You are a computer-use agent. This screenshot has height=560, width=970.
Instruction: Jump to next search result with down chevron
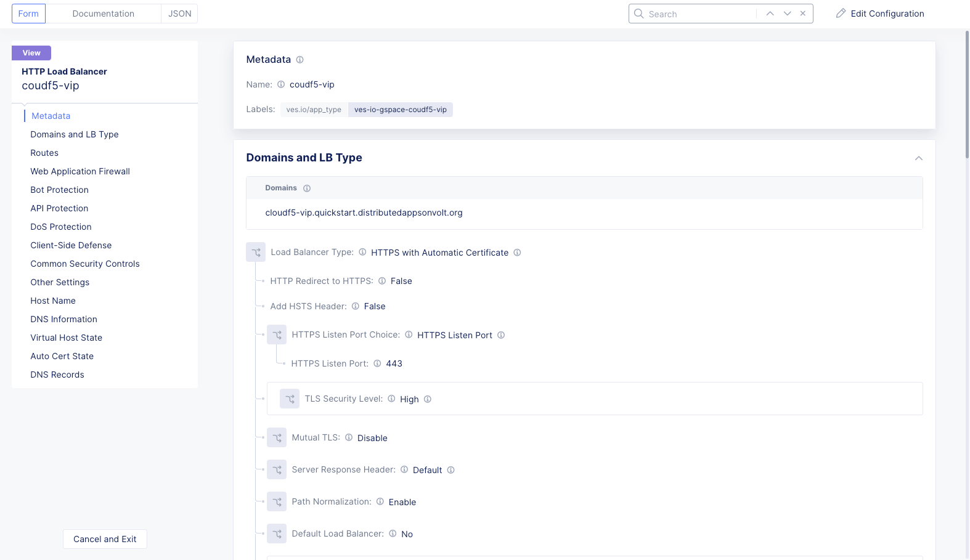click(x=787, y=14)
